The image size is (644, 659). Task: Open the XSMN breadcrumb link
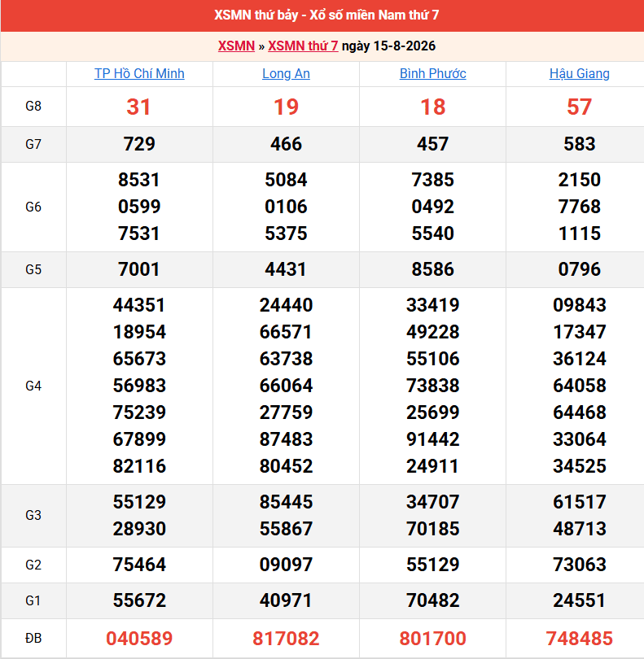236,46
